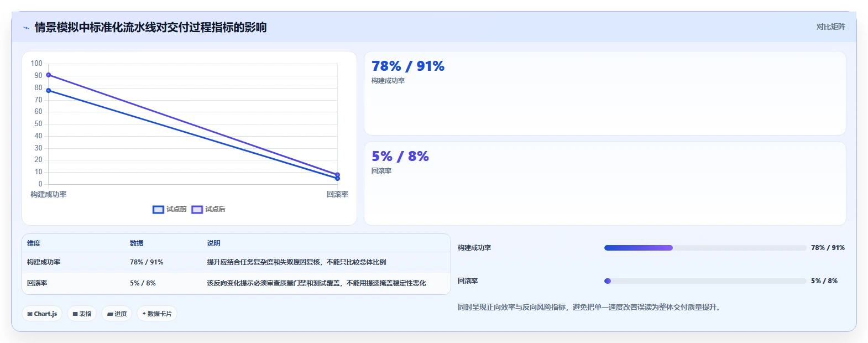868x343 pixels.
Task: Select the 78% / 91% data card value
Action: pos(408,66)
